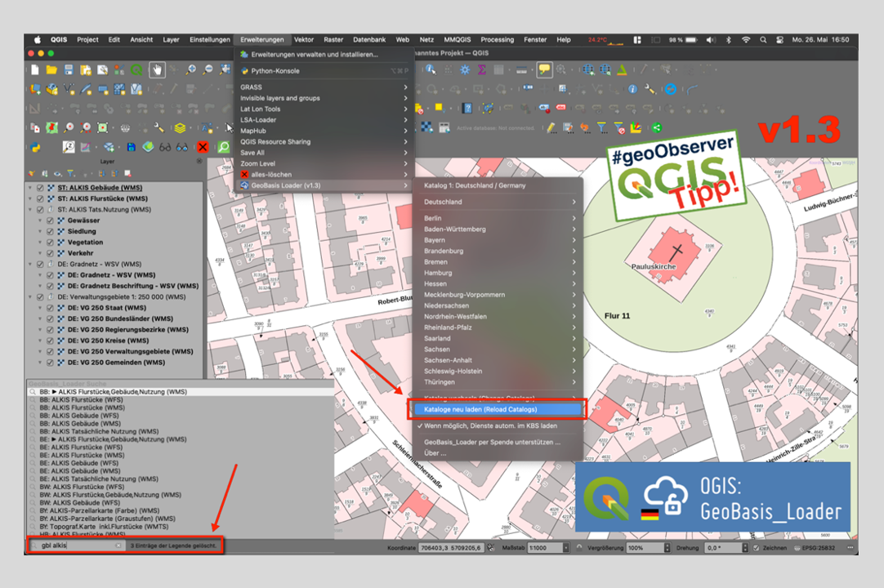Collapse the ST: ALKIS Tats.Nutzung group
Image resolution: width=884 pixels, height=588 pixels.
(x=30, y=210)
